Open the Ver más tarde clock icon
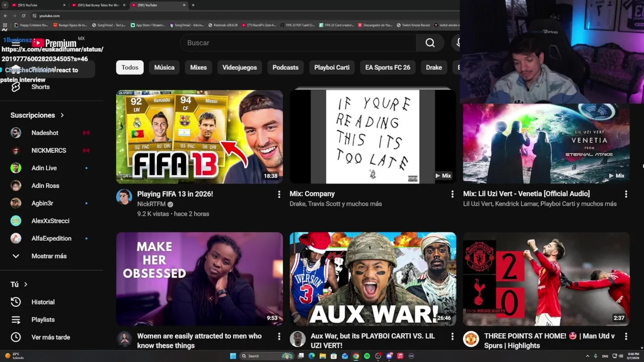 (x=16, y=337)
